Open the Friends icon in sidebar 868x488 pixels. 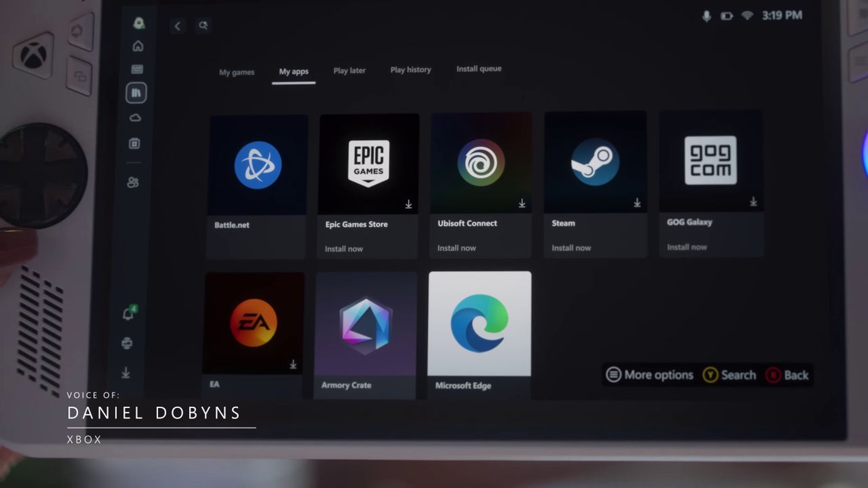coord(133,182)
